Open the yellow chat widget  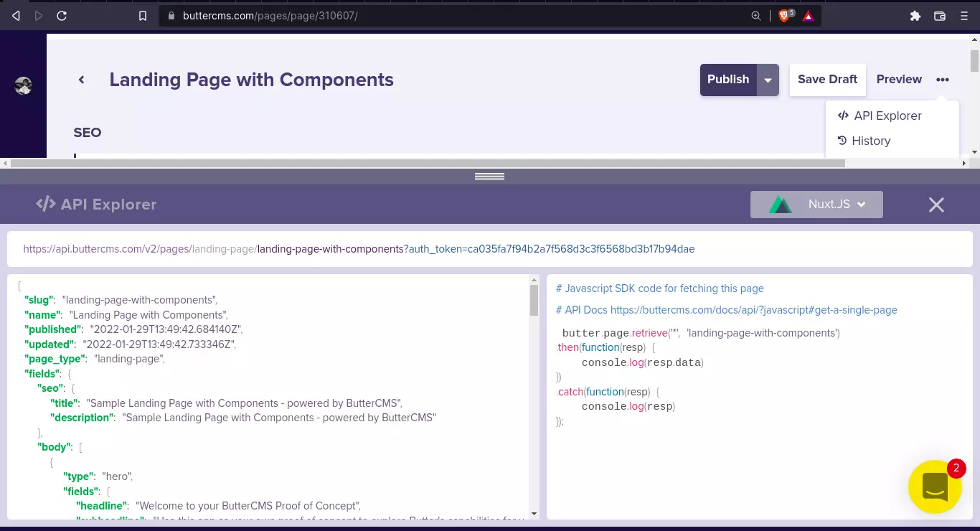tap(935, 487)
